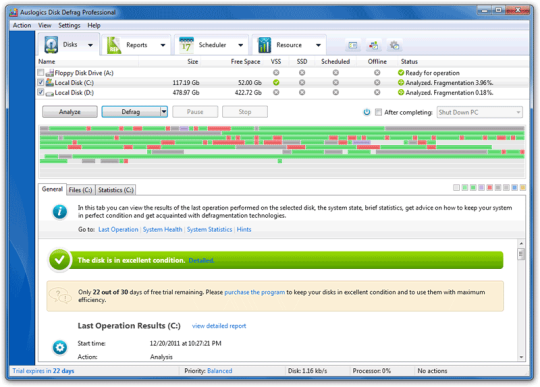Switch to the Statistics (C:) tab
The height and width of the screenshot is (387, 540).
point(116,190)
